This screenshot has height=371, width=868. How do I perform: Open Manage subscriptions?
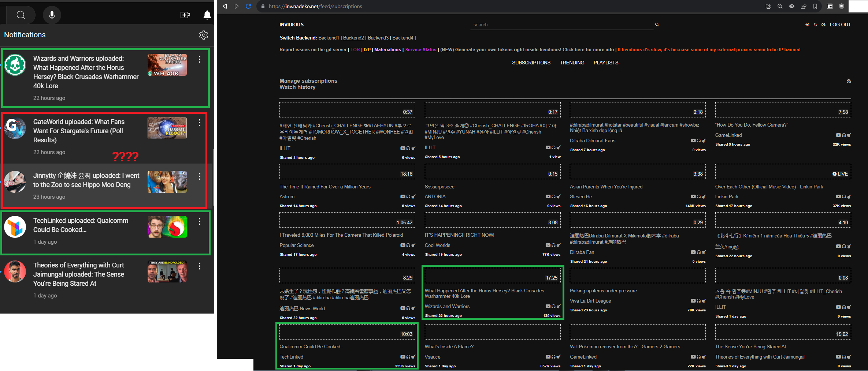click(308, 81)
